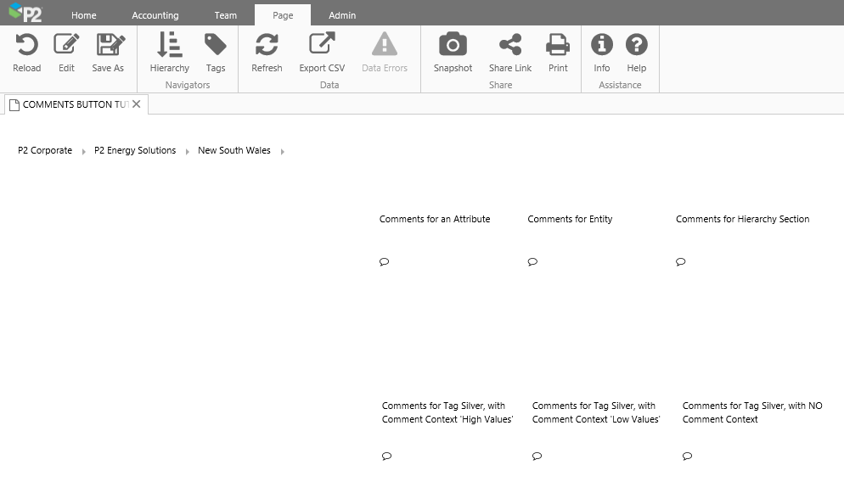
Task: Switch to the Team tab
Action: pyautogui.click(x=226, y=15)
